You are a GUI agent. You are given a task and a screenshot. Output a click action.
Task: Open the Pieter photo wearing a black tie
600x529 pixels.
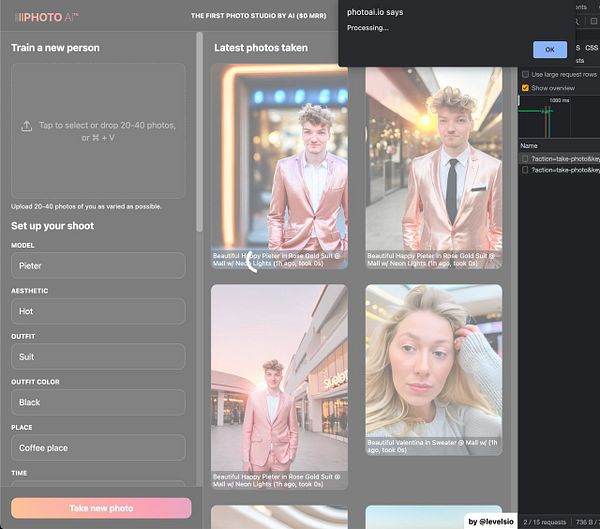coord(434,168)
